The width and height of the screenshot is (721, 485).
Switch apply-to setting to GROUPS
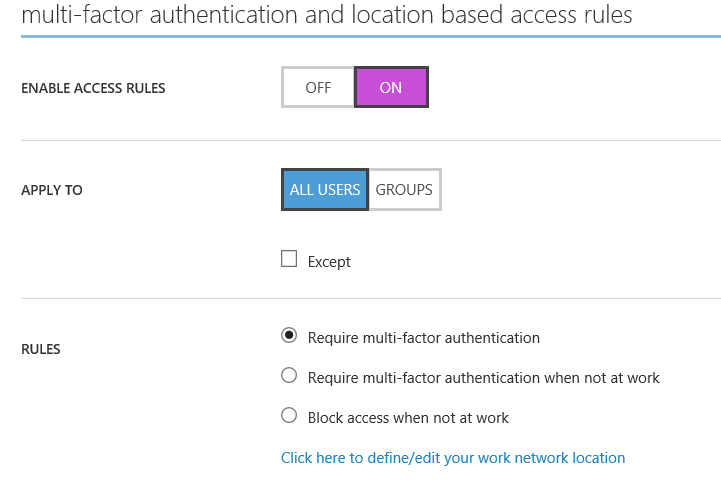coord(405,189)
